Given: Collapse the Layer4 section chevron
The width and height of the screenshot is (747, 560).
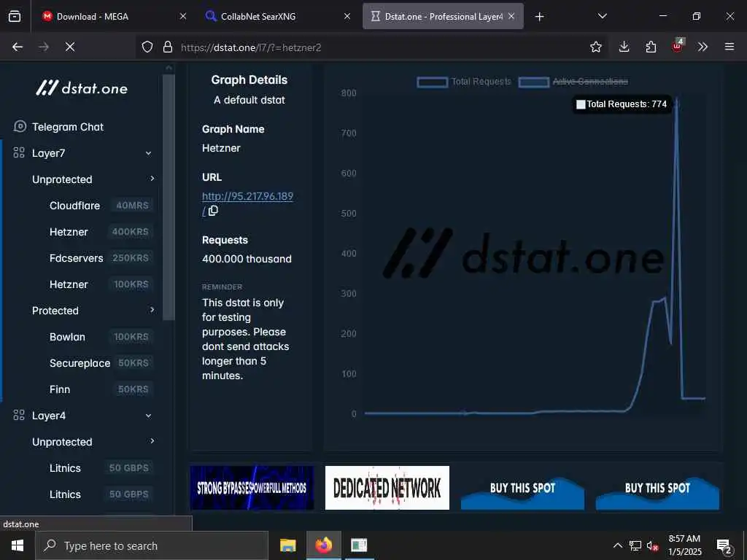Looking at the screenshot, I should tap(149, 416).
